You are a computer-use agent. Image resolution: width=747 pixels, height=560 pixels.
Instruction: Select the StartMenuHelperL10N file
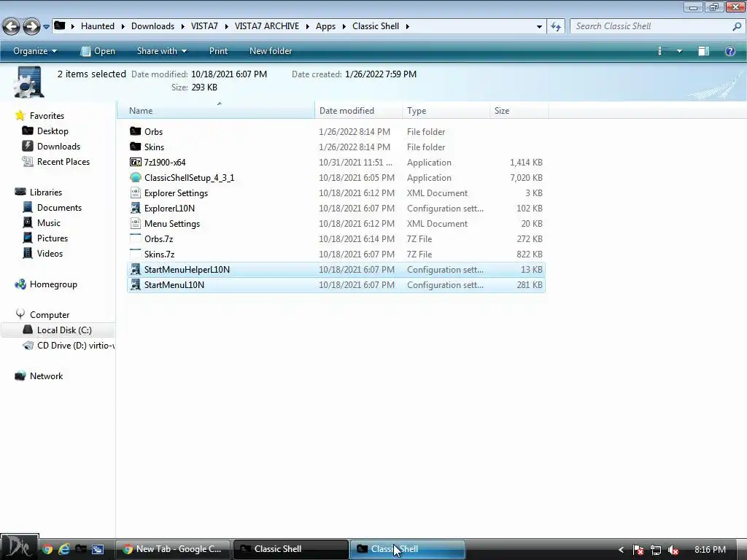[336, 270]
